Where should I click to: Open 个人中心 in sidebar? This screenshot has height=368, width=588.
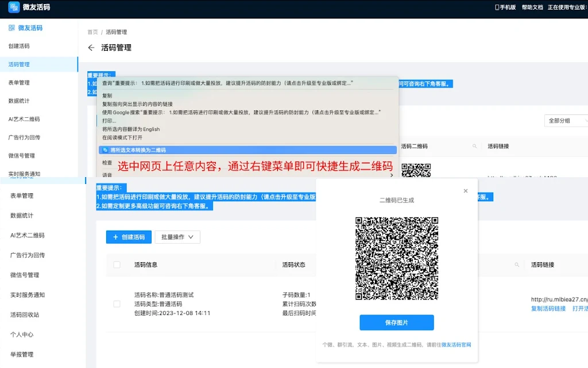[22, 335]
